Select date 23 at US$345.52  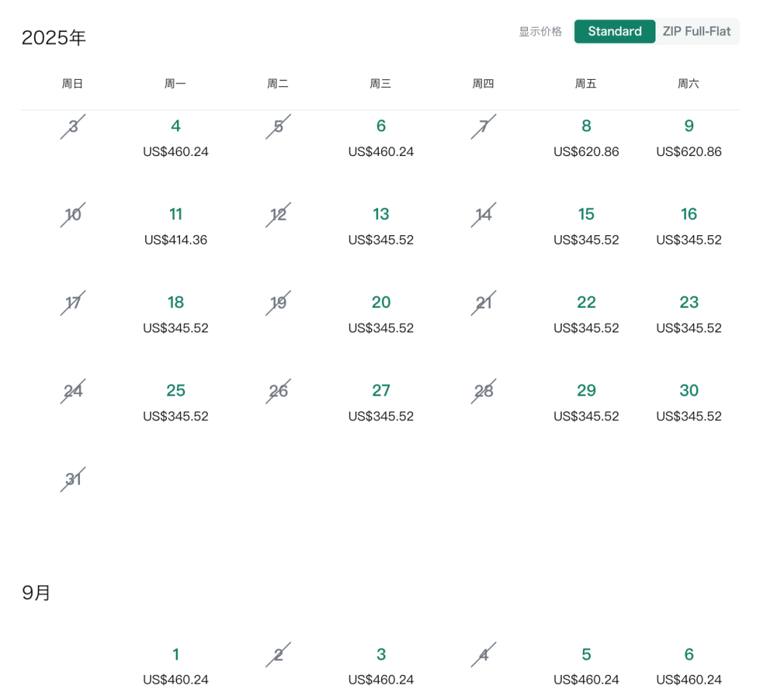coord(688,314)
